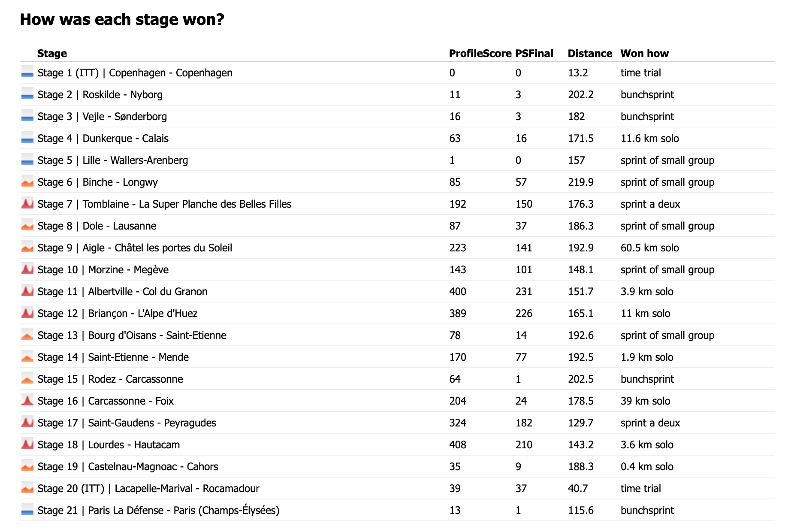Open Stage 17 Saint-Gaudens - Peyragudes
This screenshot has width=785, height=532.
[x=127, y=423]
